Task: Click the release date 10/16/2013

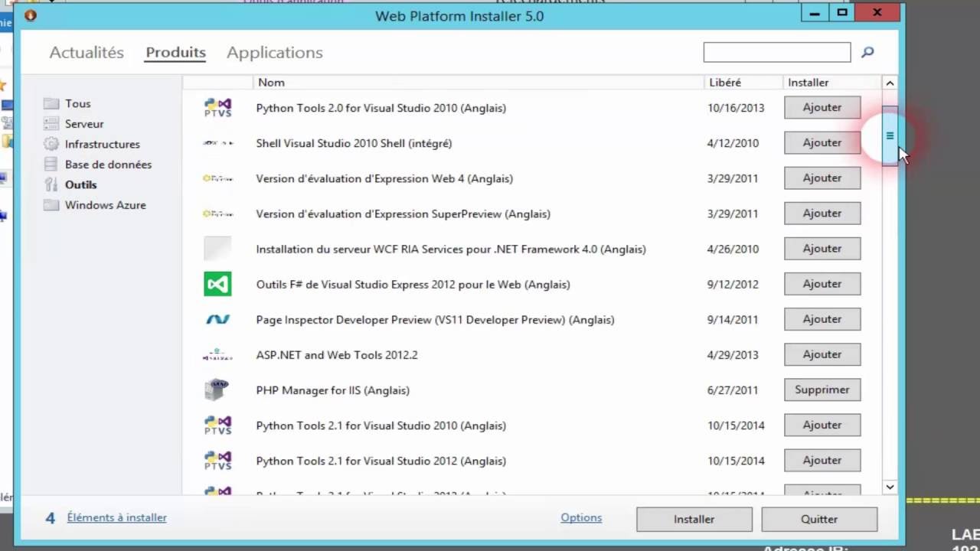Action: tap(736, 108)
